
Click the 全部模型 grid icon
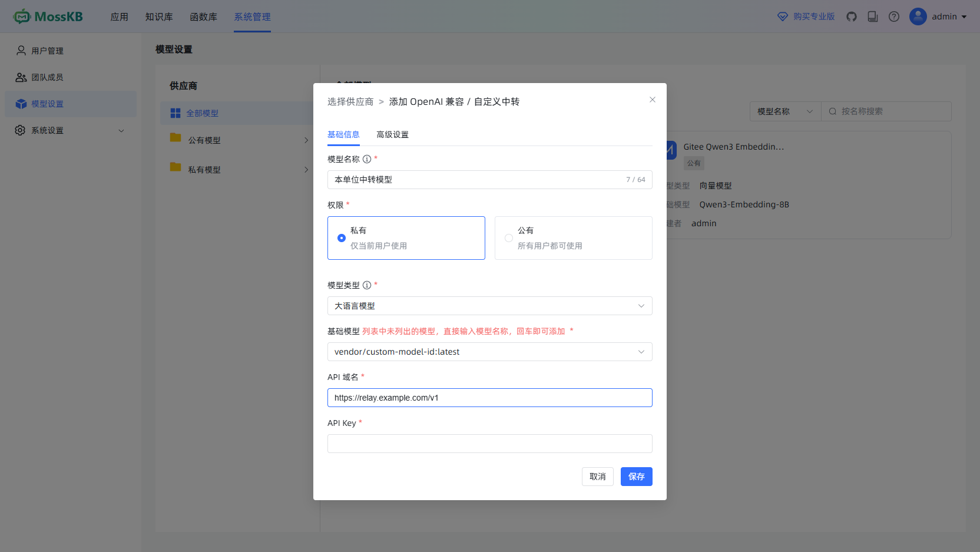coord(176,113)
